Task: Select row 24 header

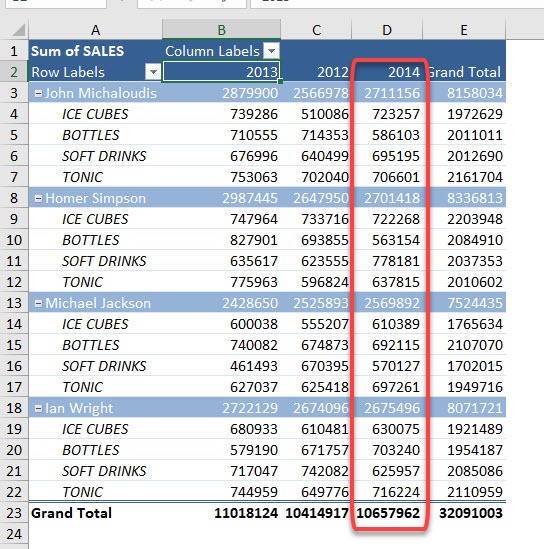Action: 14,534
